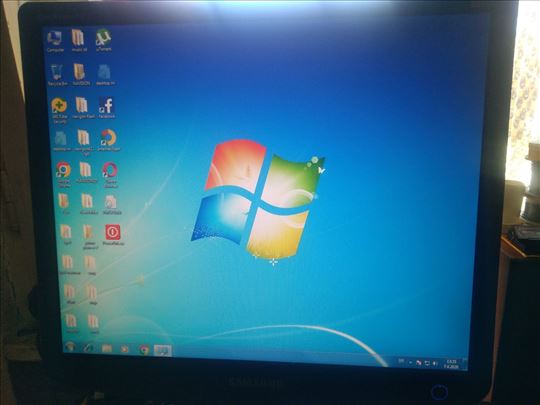Select the uTorrent desktop shortcut

[x=103, y=40]
